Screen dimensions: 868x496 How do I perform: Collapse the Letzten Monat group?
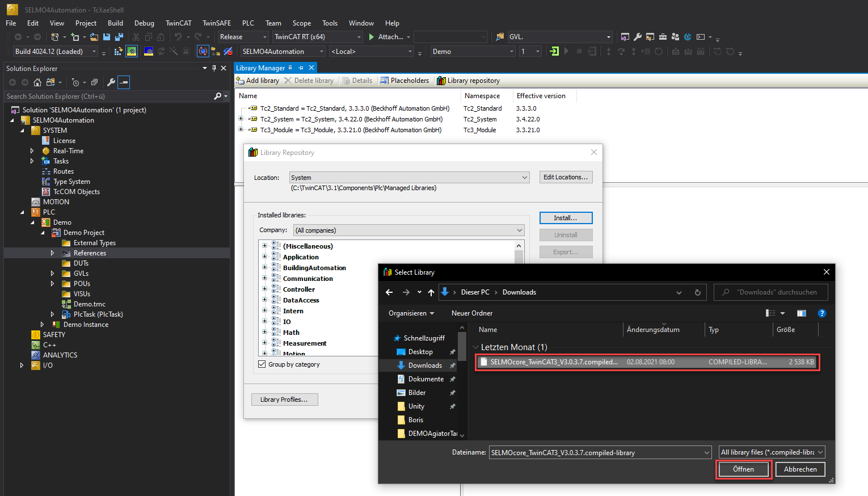click(x=475, y=347)
